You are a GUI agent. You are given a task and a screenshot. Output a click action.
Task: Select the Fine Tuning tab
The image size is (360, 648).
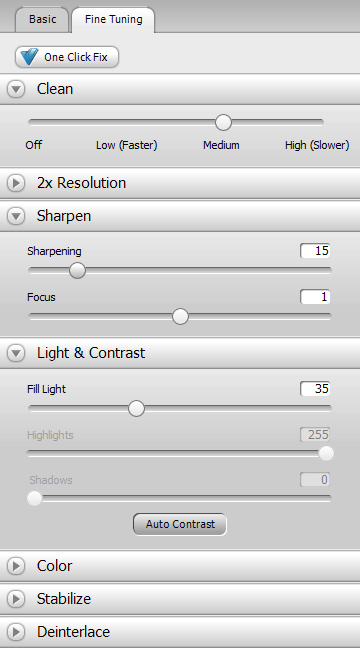click(x=113, y=19)
